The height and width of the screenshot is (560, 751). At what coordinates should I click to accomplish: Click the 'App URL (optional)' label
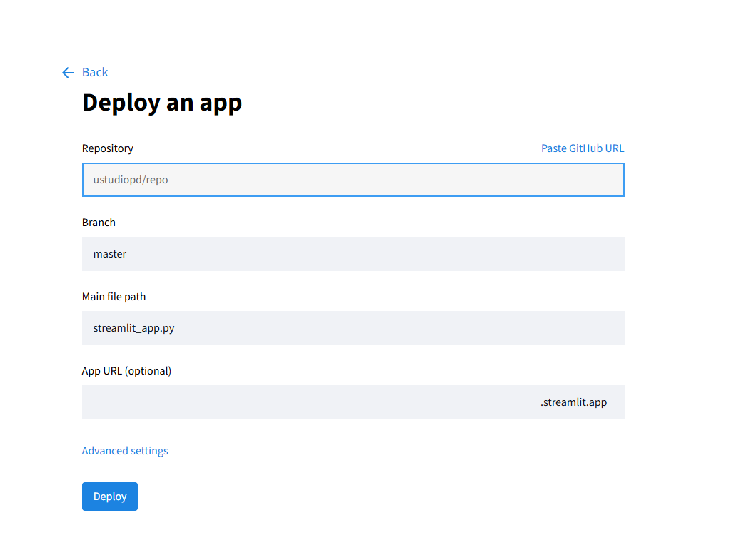click(126, 371)
